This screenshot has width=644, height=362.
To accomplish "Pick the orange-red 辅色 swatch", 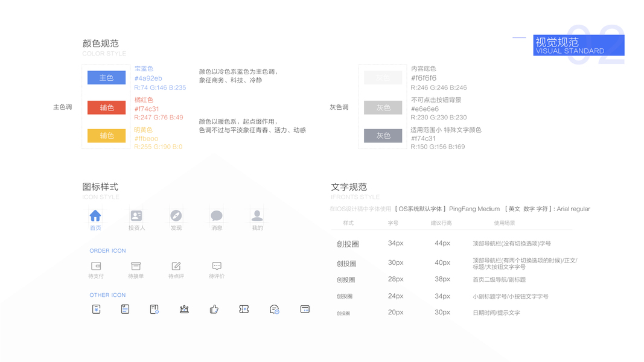I will (106, 107).
